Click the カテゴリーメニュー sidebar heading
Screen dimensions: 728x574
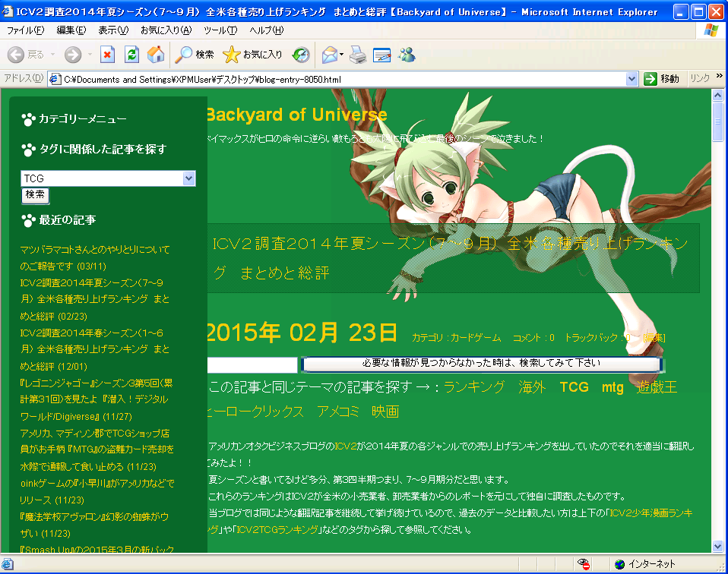83,119
